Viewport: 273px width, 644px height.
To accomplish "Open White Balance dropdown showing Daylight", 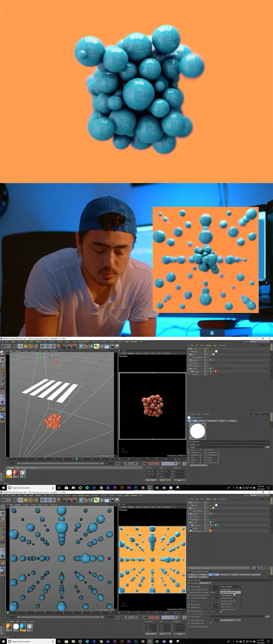I will (230, 620).
